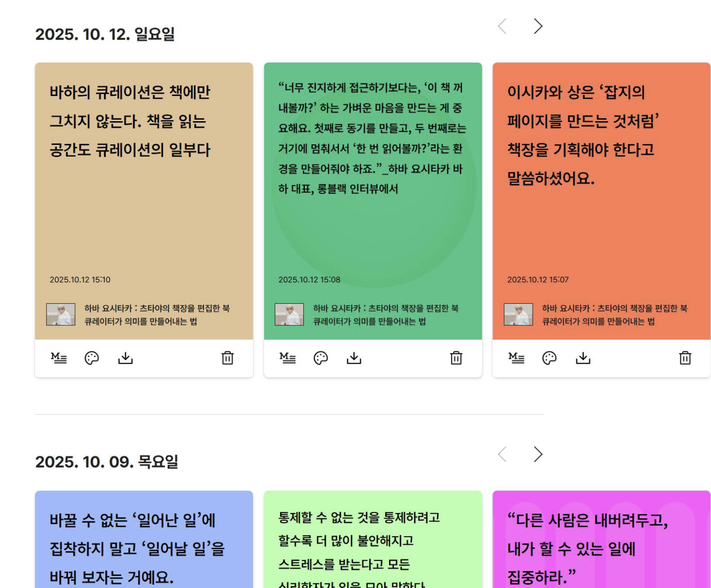Open the blue '바꿀 수 없는' card
The image size is (711, 588).
point(144,540)
